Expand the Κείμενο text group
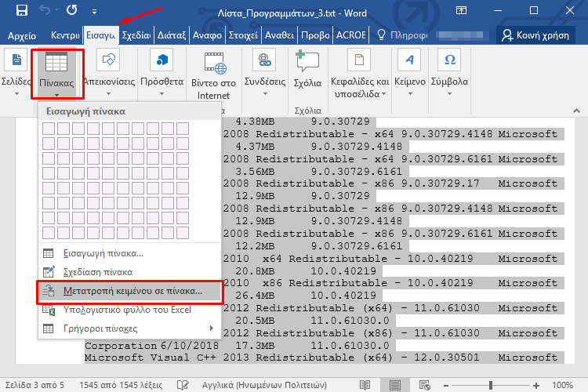588x392 pixels. tap(410, 73)
